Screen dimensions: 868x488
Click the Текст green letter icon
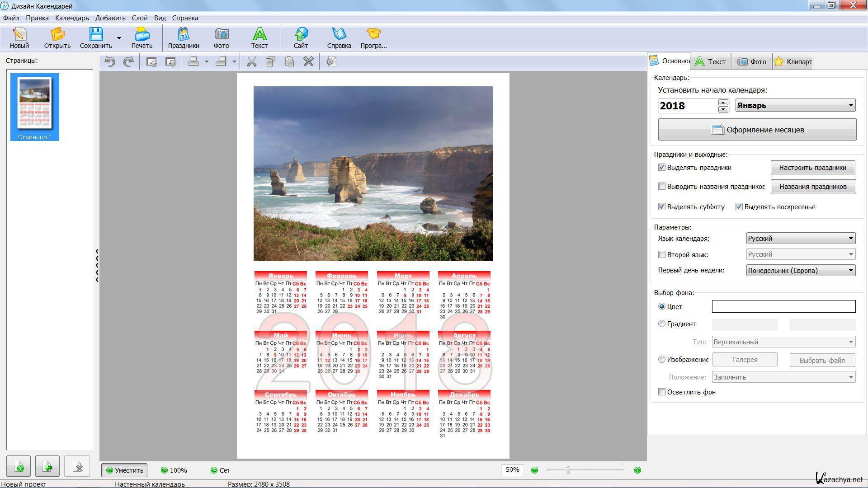click(259, 38)
